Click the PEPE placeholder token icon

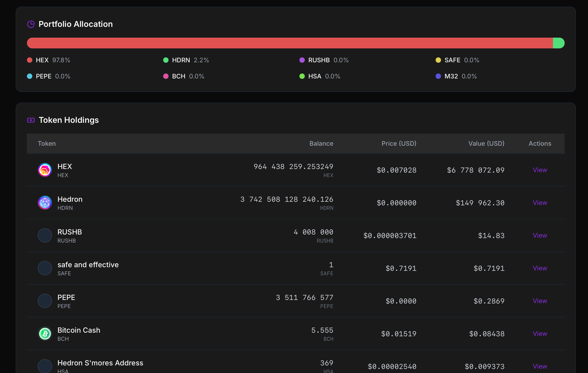45,301
